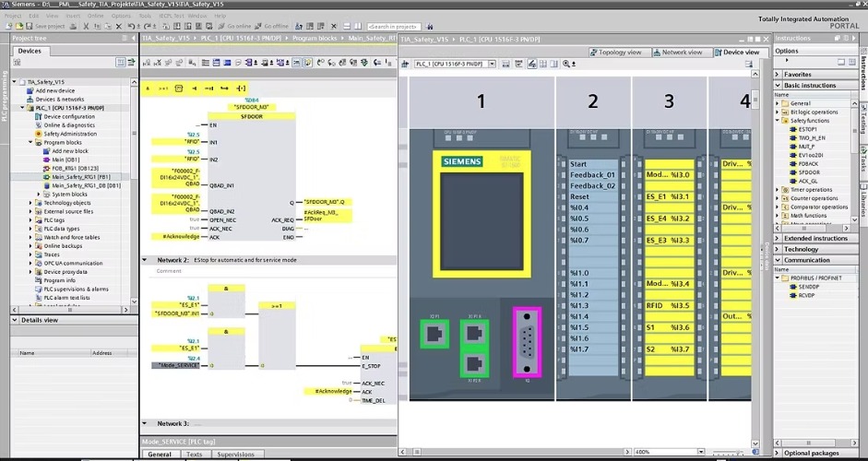Select ACK_GL safety instruction

808,181
